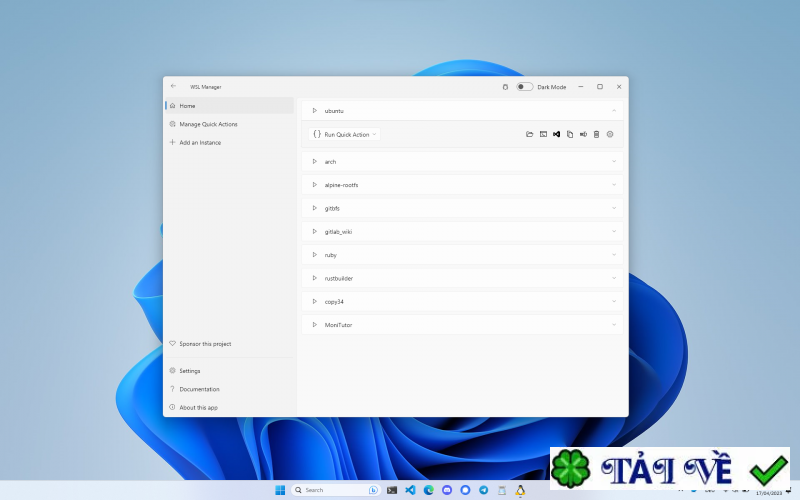Screen dimensions: 800x500
Task: Start the copy34 instance play icon
Action: pos(314,302)
